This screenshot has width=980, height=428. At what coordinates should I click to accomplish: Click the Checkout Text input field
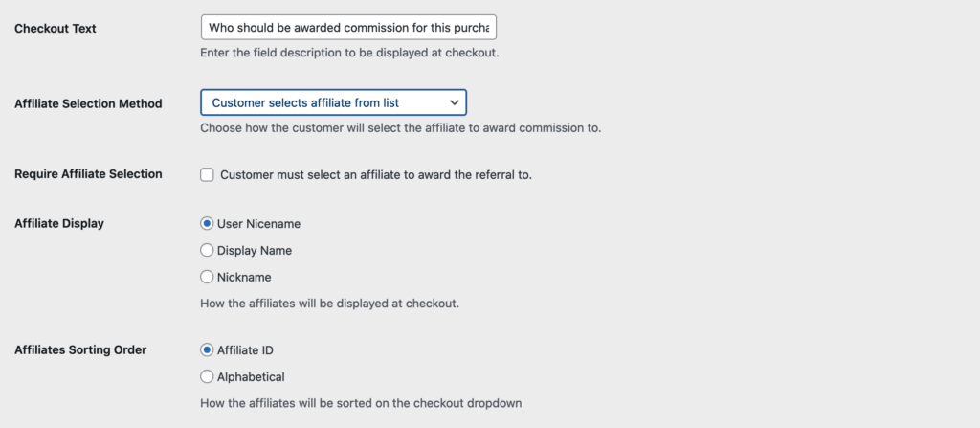[348, 28]
